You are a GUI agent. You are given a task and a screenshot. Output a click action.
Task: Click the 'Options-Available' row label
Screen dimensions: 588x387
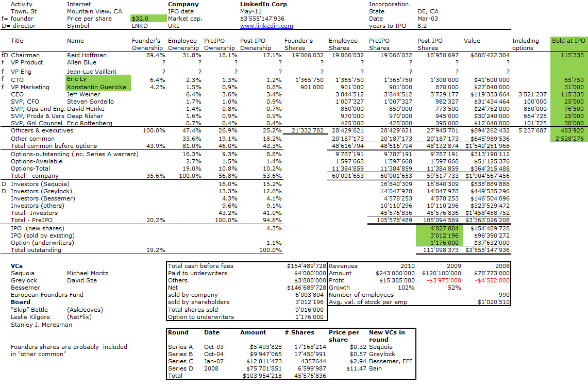37,161
